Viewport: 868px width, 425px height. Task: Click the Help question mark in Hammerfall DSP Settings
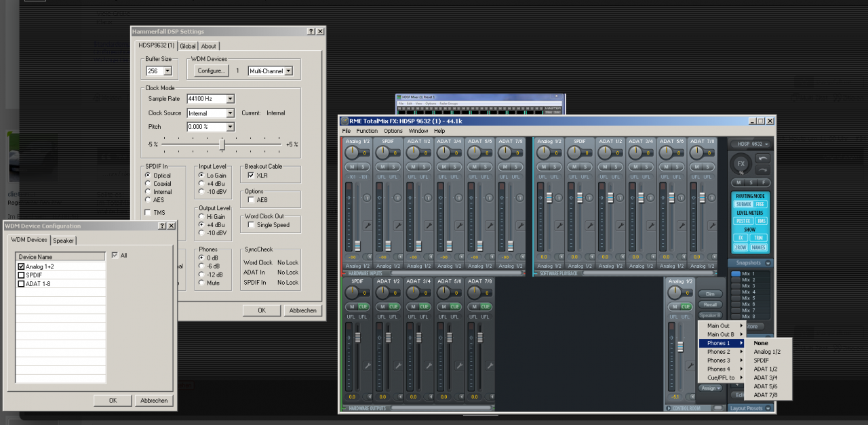point(311,31)
